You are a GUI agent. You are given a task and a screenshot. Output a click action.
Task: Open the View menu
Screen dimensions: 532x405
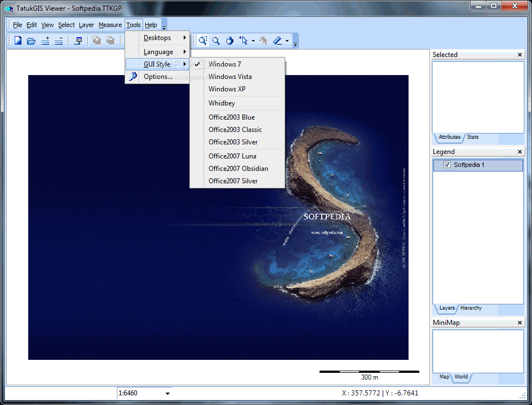click(x=47, y=25)
